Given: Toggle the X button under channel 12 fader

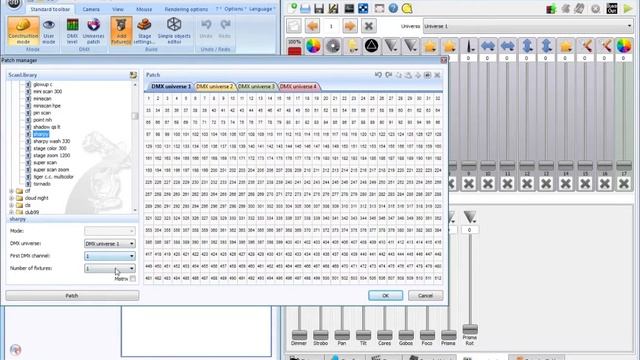Looking at the screenshot, I should click(527, 184).
